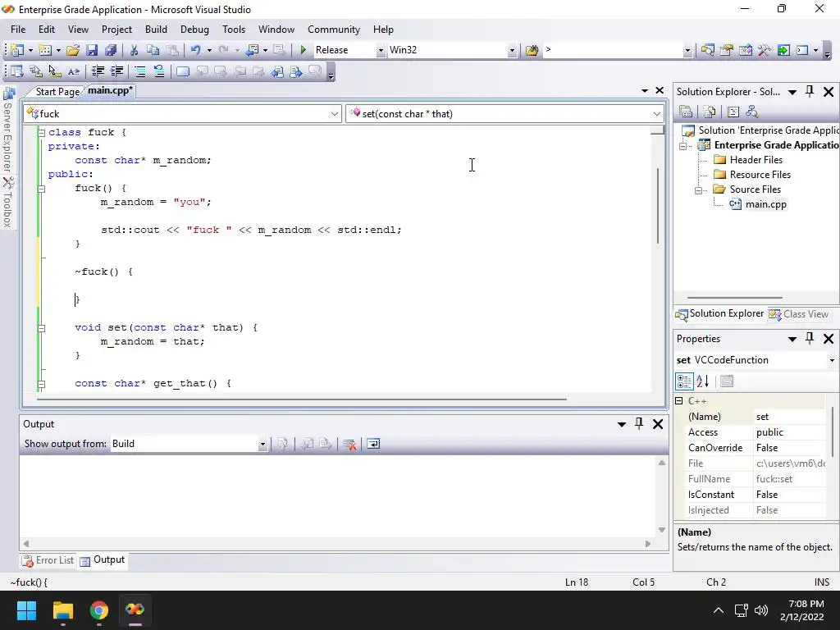Open Toolbox via hammer and wrench icon
840x630 pixels.
764,50
